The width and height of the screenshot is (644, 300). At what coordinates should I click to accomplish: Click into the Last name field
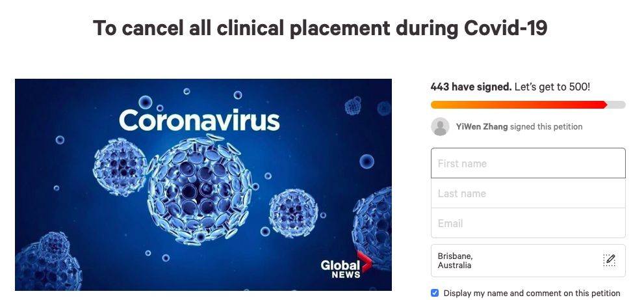(528, 193)
